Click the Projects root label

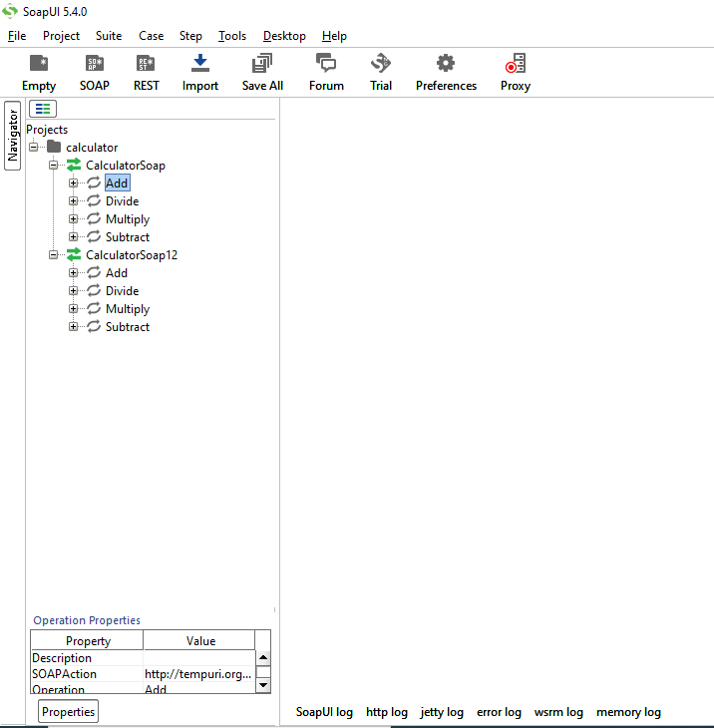point(47,129)
